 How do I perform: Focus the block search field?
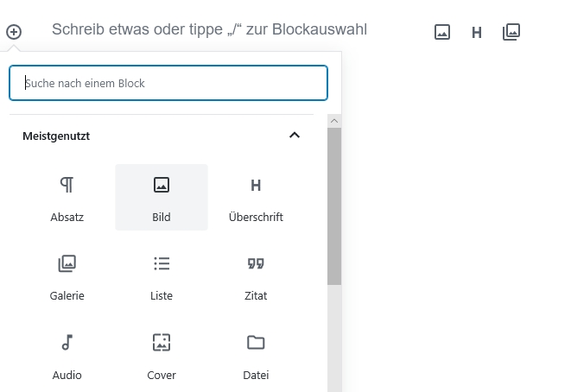pyautogui.click(x=168, y=83)
